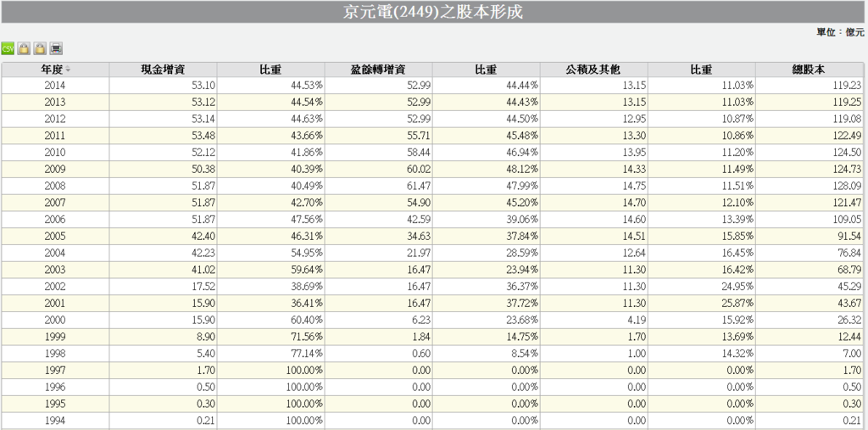Export the table with the CSV icon
This screenshot has height=430, width=868.
8,48
